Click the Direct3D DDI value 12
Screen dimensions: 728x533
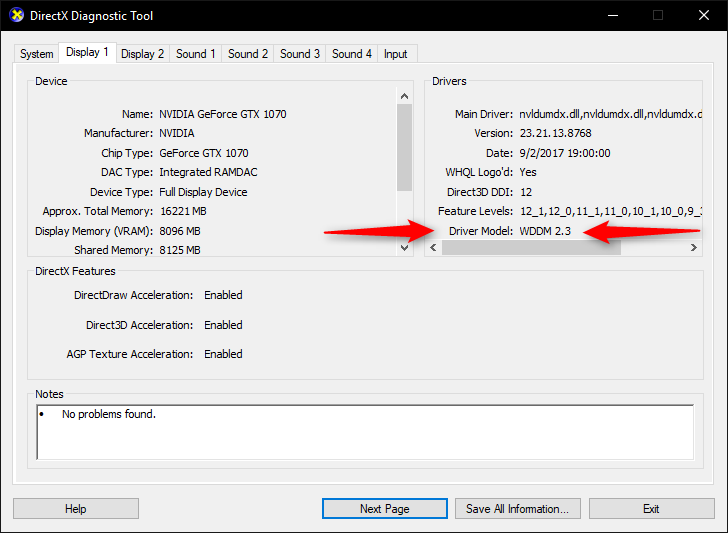tap(526, 192)
